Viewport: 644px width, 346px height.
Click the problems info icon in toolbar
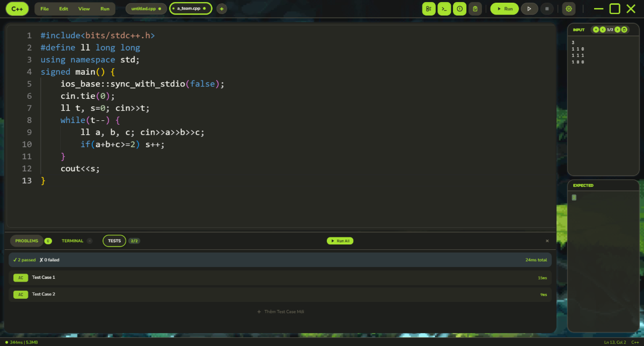459,9
